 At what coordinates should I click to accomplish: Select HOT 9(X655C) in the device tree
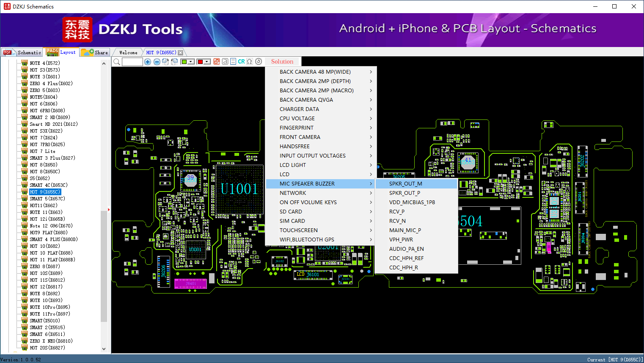click(x=45, y=192)
